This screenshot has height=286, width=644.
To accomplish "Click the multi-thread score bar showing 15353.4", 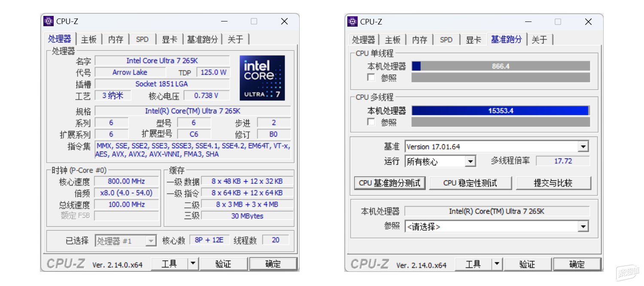I will (x=501, y=110).
